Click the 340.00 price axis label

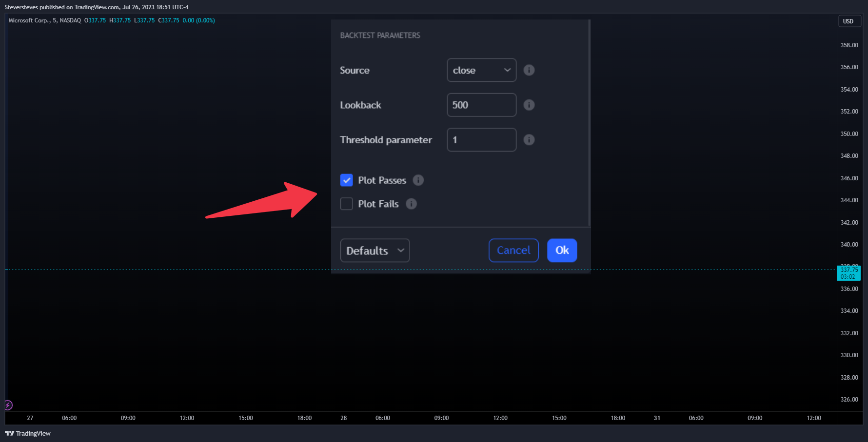(849, 245)
